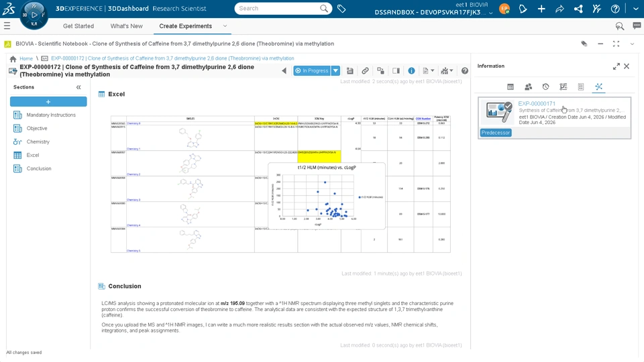Click the search magnifier icon
Screen dimensions: 644x362
(324, 8)
